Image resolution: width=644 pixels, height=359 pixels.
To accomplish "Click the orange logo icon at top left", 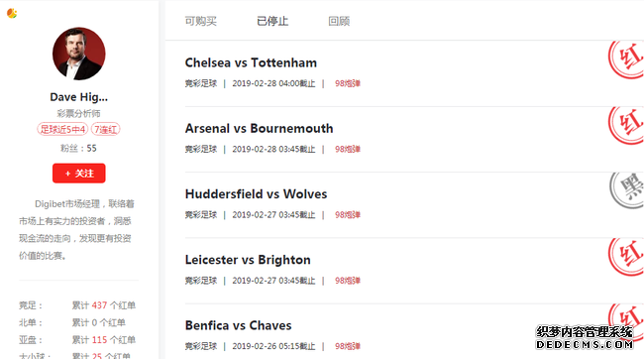I will coord(12,13).
